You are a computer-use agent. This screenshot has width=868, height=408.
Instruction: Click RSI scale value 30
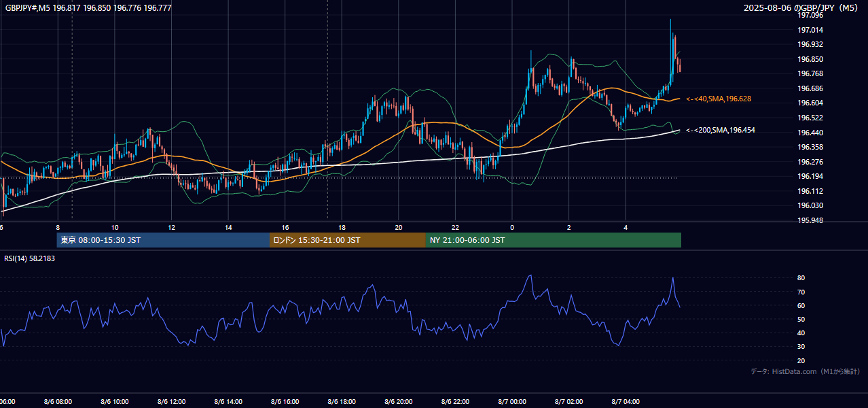(x=801, y=346)
